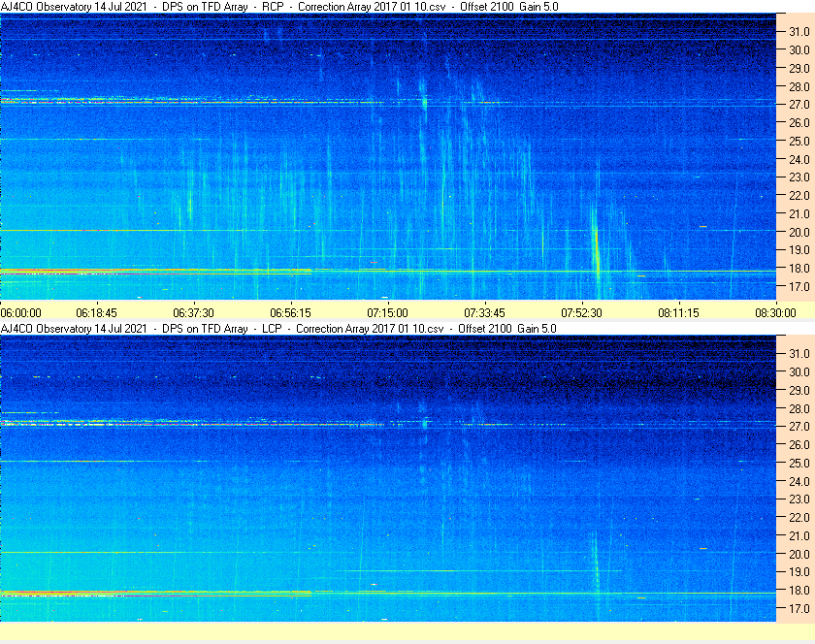
Task: Click the 17.0 frequency label in RCP panel
Action: [x=799, y=286]
